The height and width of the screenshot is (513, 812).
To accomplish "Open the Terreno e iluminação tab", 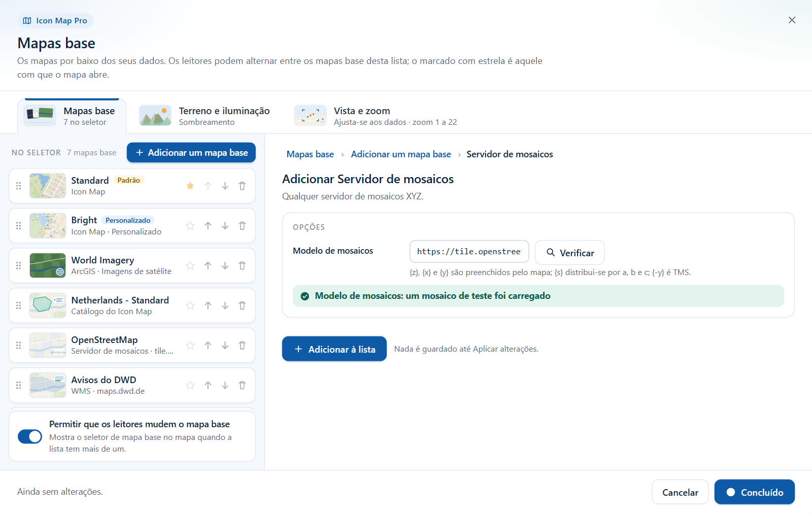I will tap(205, 116).
